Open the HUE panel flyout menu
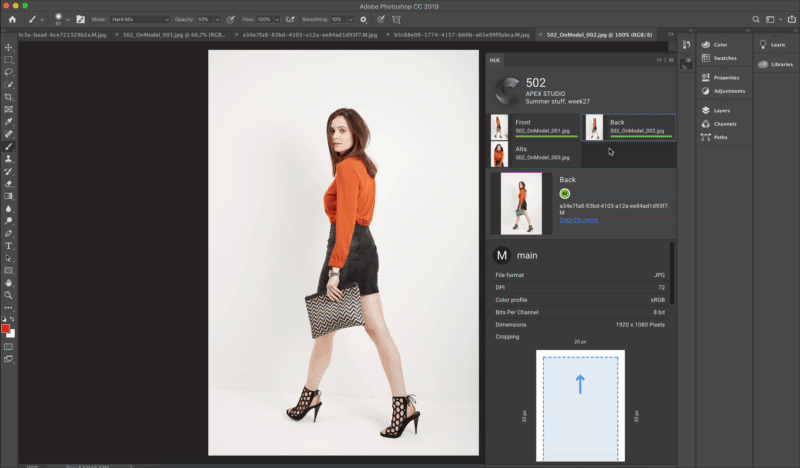Screen dimensions: 800x468 point(671,60)
